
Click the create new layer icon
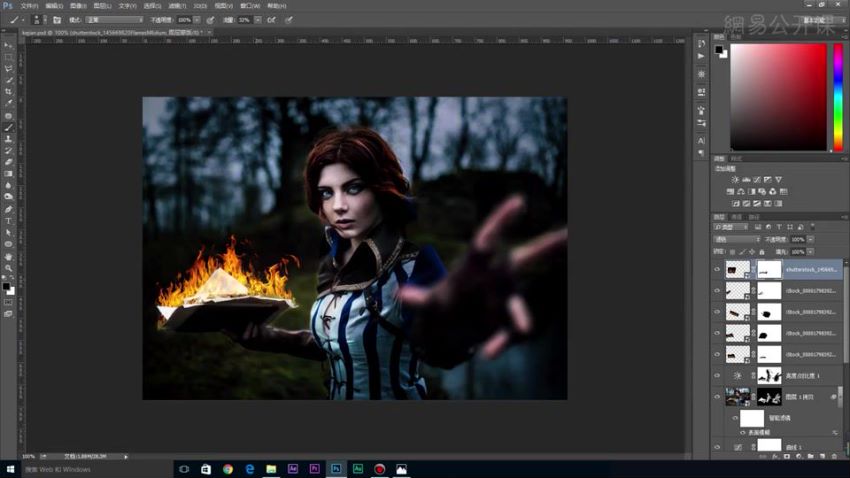tap(822, 456)
